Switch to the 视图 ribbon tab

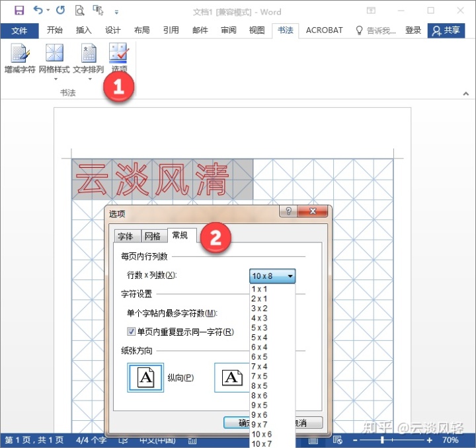[x=257, y=30]
